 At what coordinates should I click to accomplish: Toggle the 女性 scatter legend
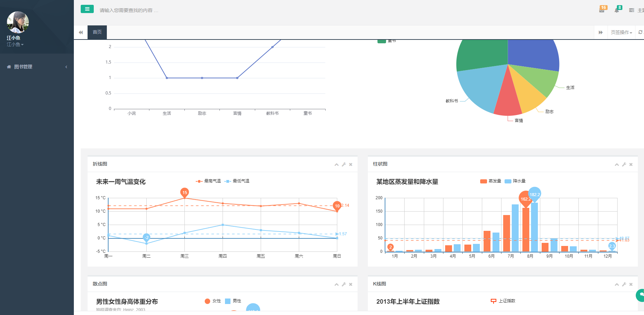pos(213,301)
